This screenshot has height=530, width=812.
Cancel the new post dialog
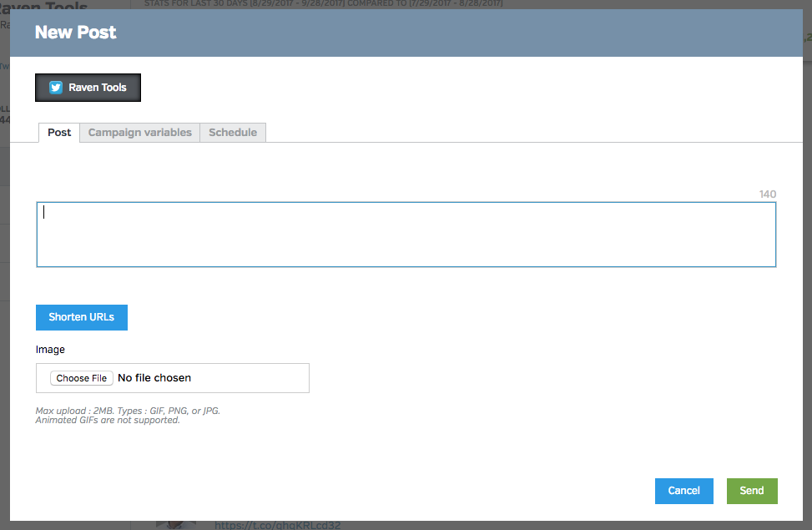click(x=683, y=491)
